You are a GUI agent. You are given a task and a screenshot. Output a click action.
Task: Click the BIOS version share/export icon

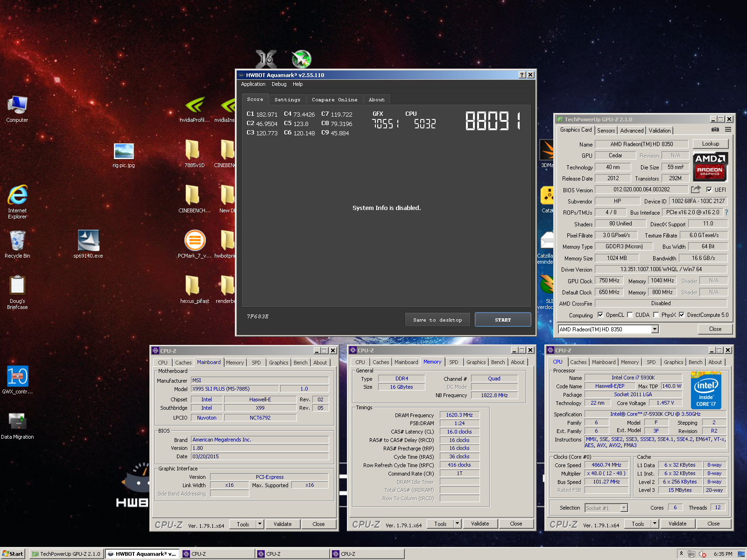tap(696, 189)
